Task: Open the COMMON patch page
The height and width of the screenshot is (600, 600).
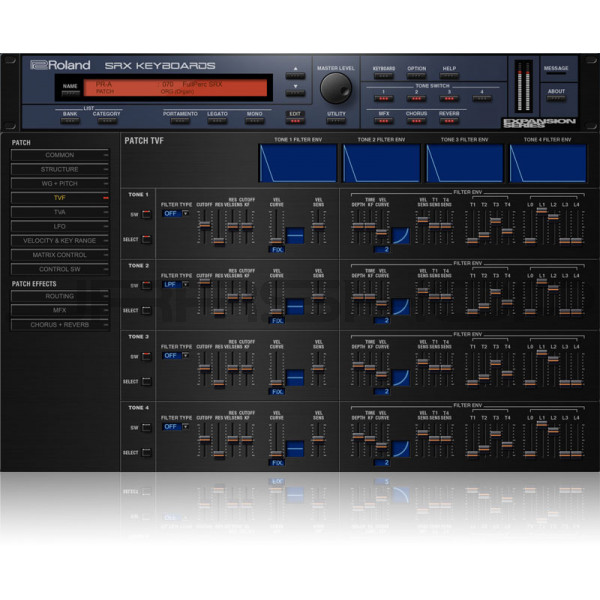Action: point(60,155)
